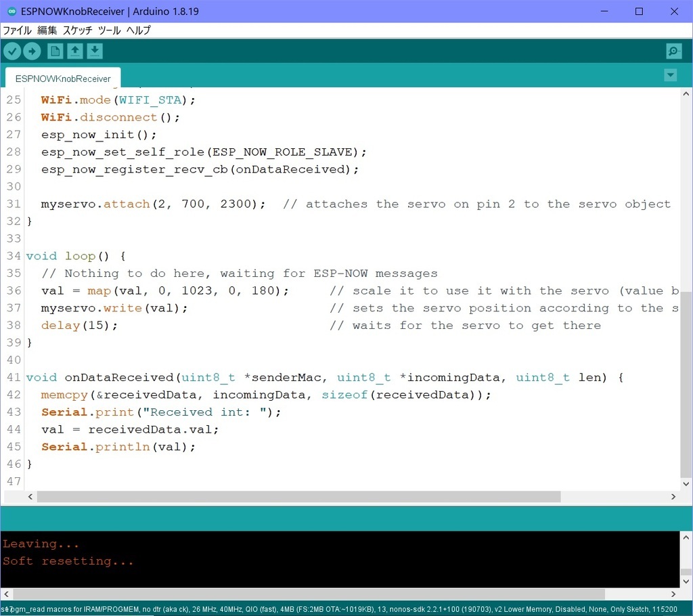Image resolution: width=693 pixels, height=616 pixels.
Task: Click the editor horizontal scrollbar left arrow
Action: (30, 497)
